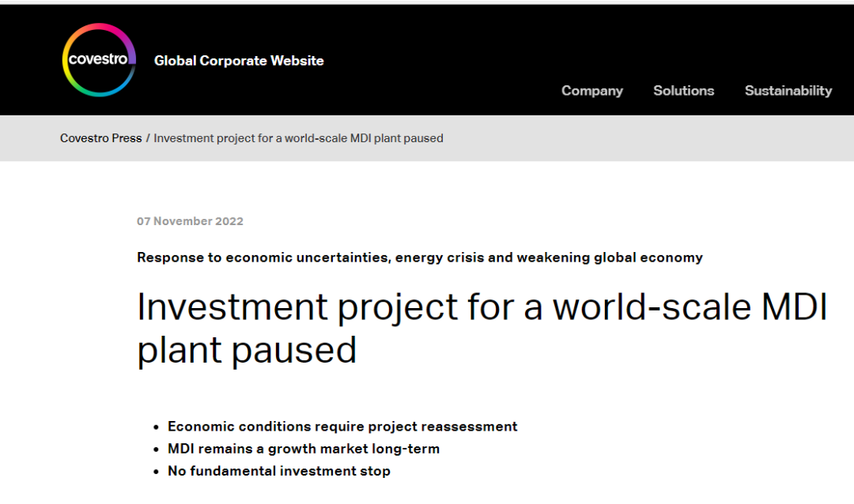The height and width of the screenshot is (504, 854).
Task: Click the bullet dot before 'Economic conditions'
Action: click(x=156, y=427)
